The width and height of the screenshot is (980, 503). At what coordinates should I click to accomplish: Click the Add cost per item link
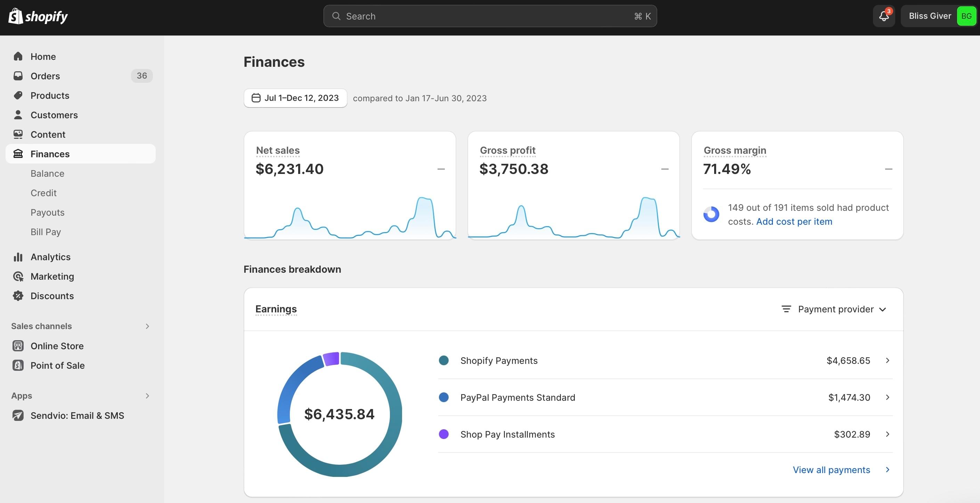(794, 222)
